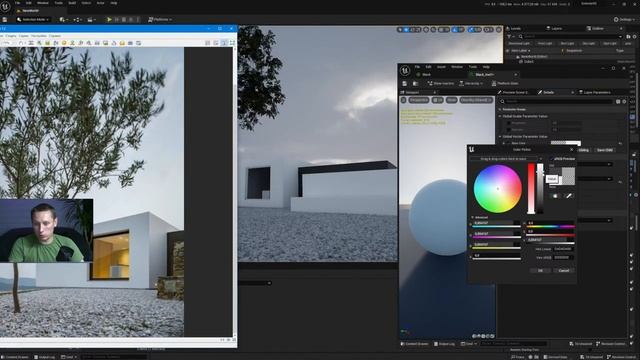640x360 pixels.
Task: Click the Save icon in material instance toolbar
Action: pos(404,83)
